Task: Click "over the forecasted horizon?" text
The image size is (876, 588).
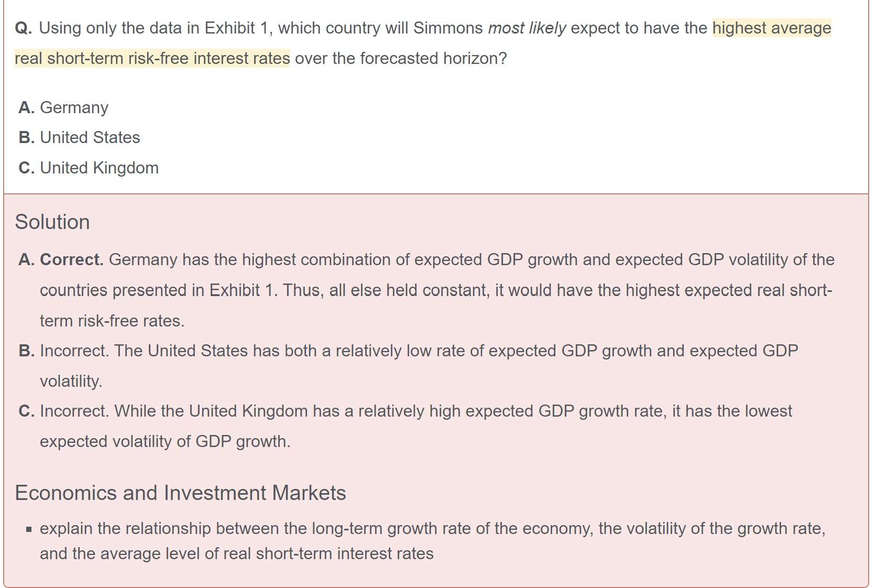Action: tap(401, 58)
